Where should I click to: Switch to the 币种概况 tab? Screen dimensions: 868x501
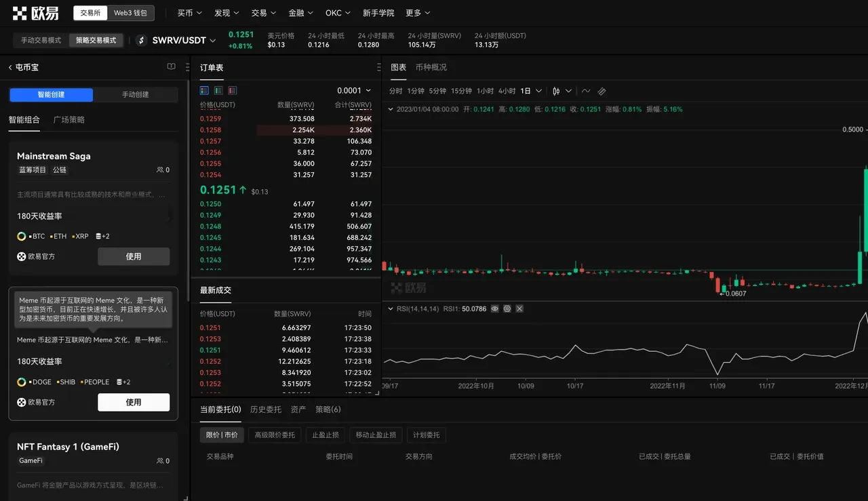(431, 66)
